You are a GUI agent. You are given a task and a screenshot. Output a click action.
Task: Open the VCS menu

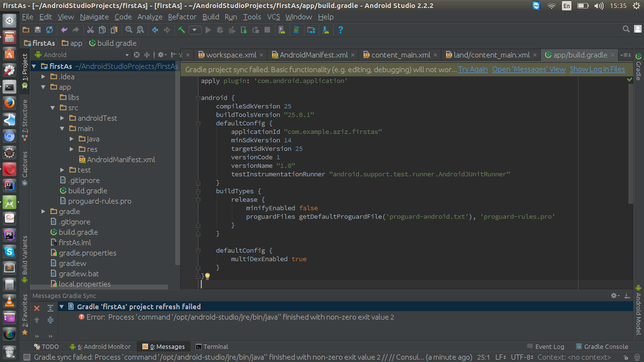point(273,16)
